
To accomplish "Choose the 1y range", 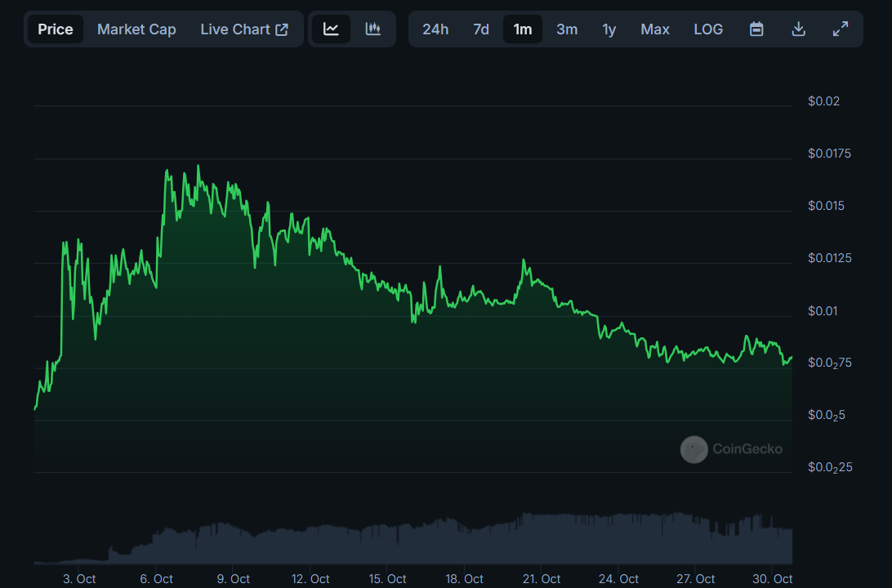I will pos(609,29).
